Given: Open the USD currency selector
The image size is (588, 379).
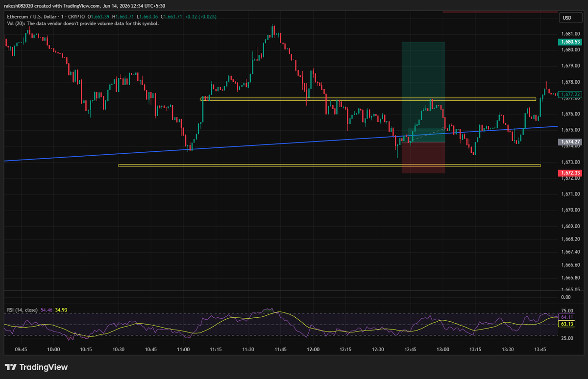Looking at the screenshot, I should [x=571, y=18].
